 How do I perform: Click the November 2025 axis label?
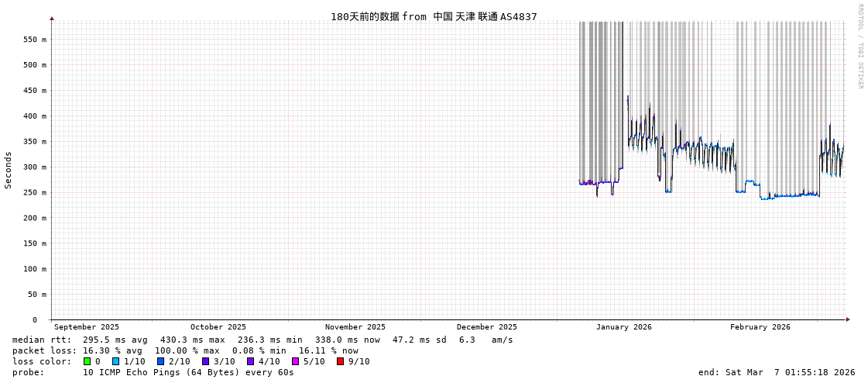355,327
